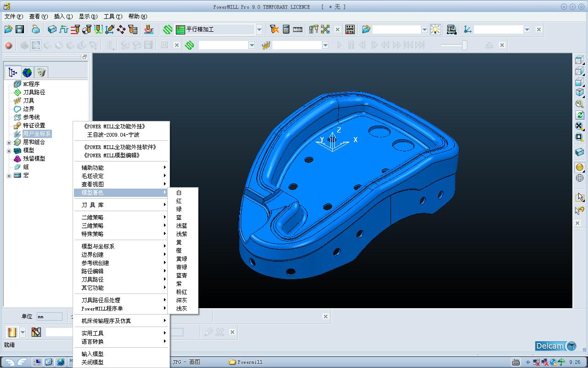
Task: Open the dropdown arrow beside the bottom-left tool icon
Action: click(x=22, y=332)
